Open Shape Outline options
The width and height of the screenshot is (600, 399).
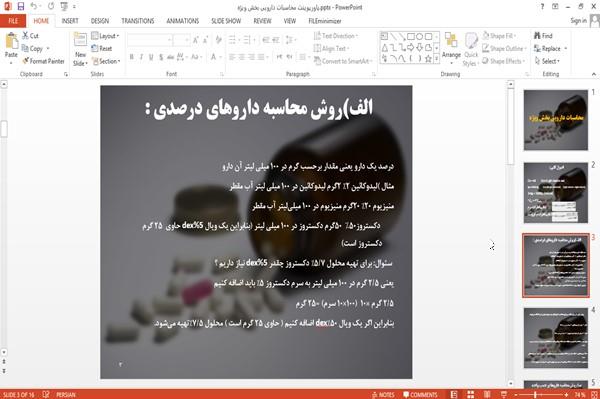(x=504, y=48)
